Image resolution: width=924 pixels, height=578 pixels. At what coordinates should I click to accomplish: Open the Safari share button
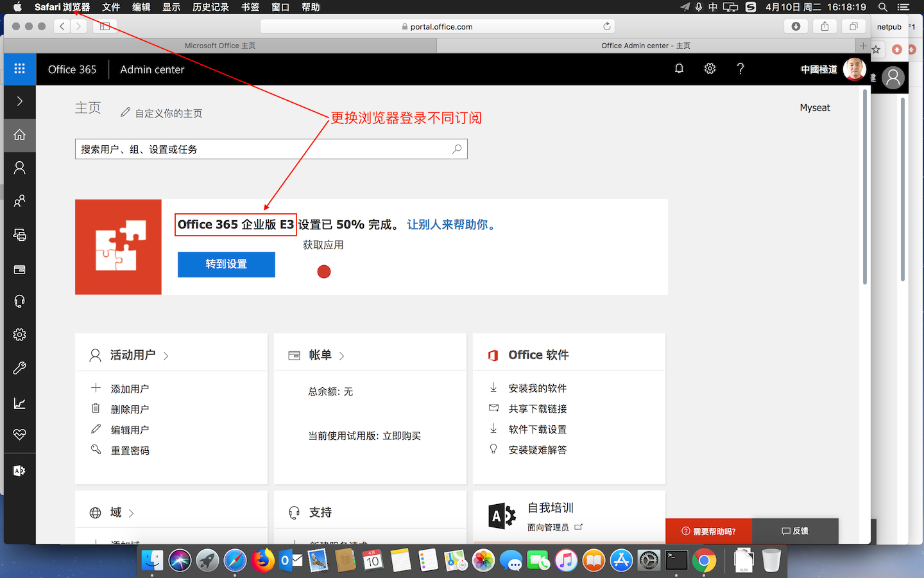[x=825, y=26]
